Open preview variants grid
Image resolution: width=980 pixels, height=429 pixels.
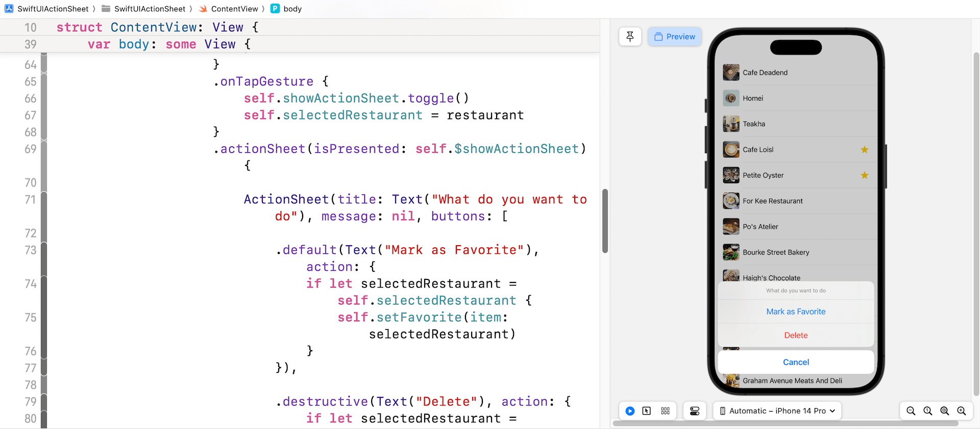(665, 411)
